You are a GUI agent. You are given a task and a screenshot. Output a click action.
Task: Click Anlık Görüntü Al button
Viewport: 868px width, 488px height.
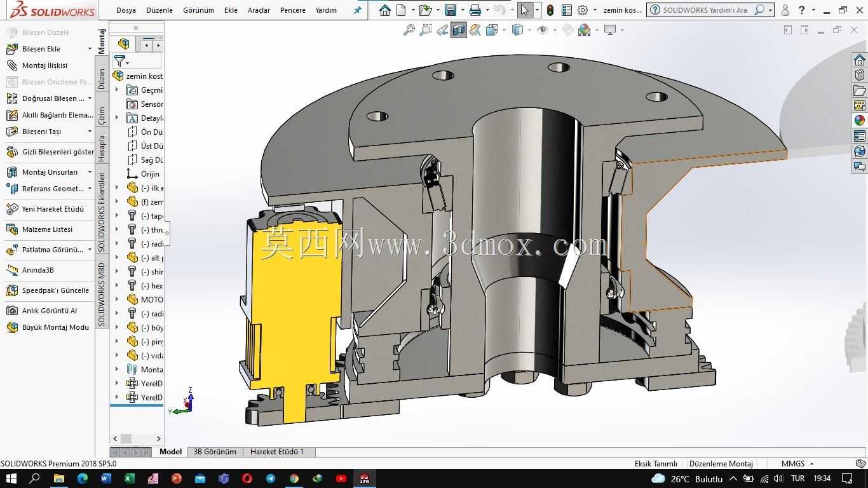tap(41, 311)
